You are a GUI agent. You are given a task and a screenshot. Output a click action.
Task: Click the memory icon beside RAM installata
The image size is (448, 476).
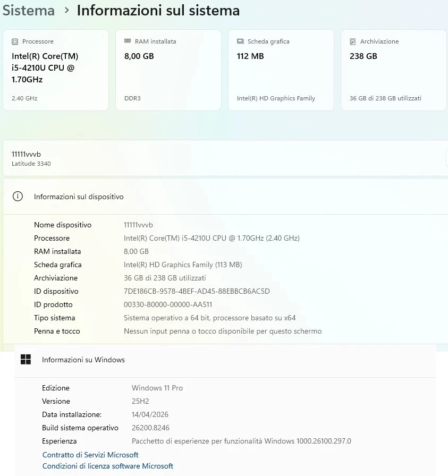click(x=128, y=41)
